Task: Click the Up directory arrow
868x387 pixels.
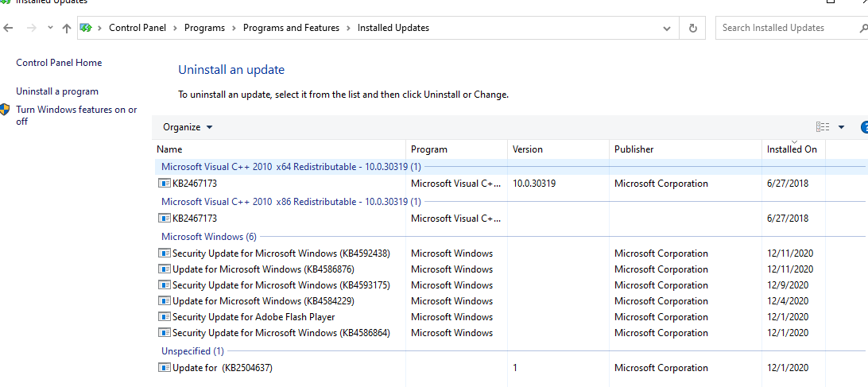Action: point(67,28)
